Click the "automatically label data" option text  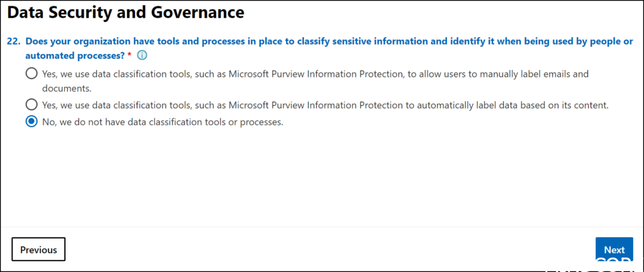click(325, 105)
